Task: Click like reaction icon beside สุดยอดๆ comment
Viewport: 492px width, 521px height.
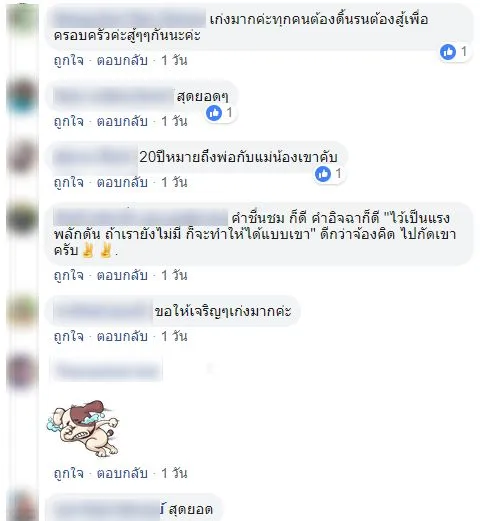Action: (x=214, y=113)
